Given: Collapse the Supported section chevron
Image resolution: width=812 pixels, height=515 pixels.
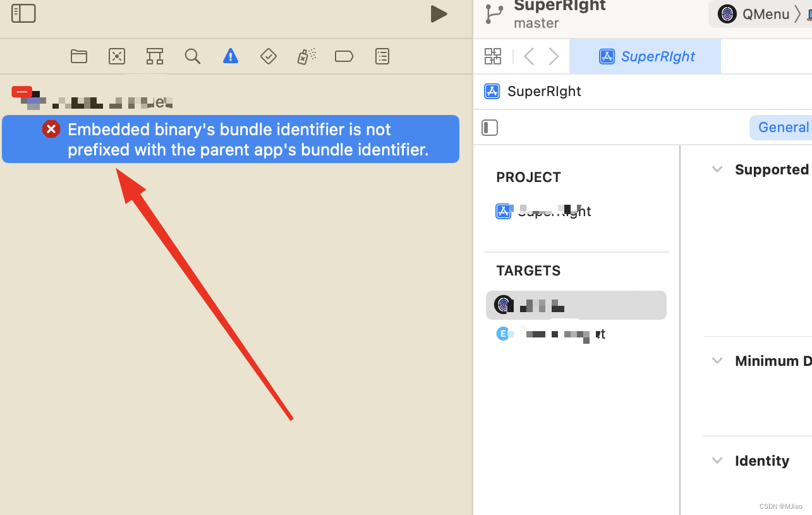Looking at the screenshot, I should (717, 169).
